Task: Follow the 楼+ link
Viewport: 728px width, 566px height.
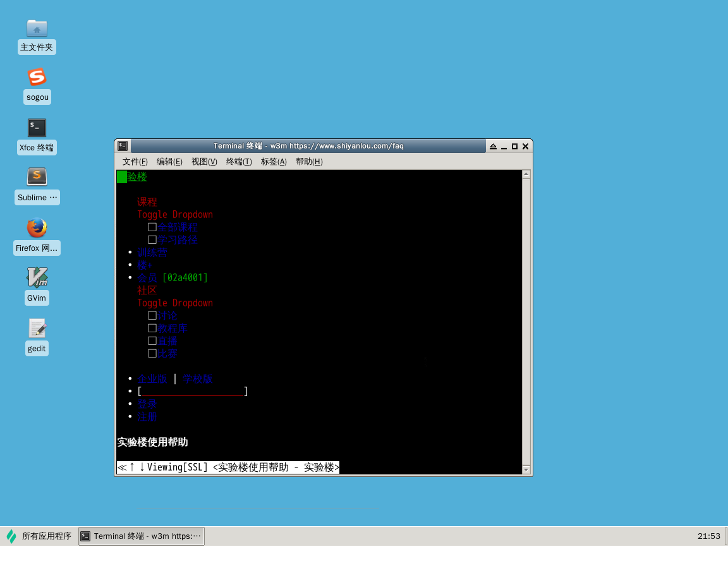Action: 144,265
